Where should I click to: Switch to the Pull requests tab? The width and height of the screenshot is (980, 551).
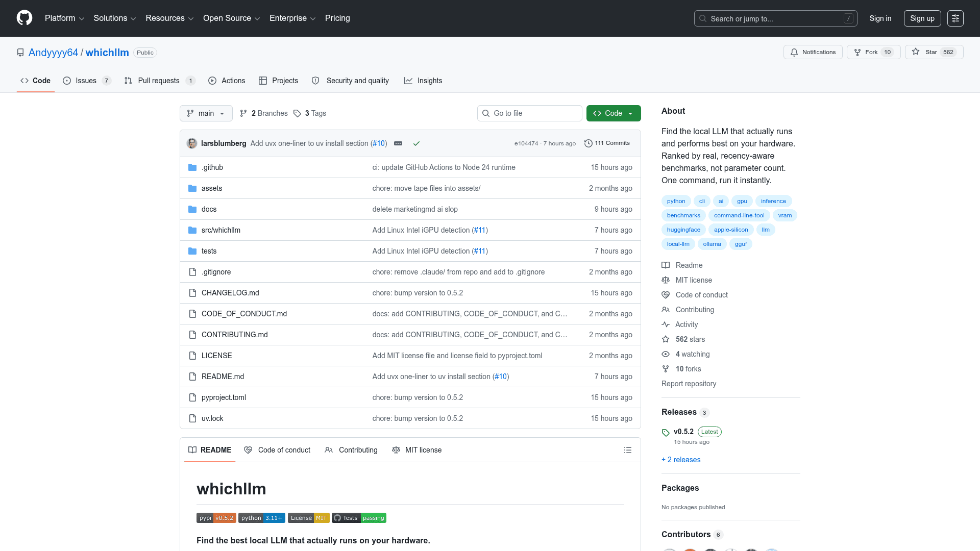pyautogui.click(x=160, y=81)
